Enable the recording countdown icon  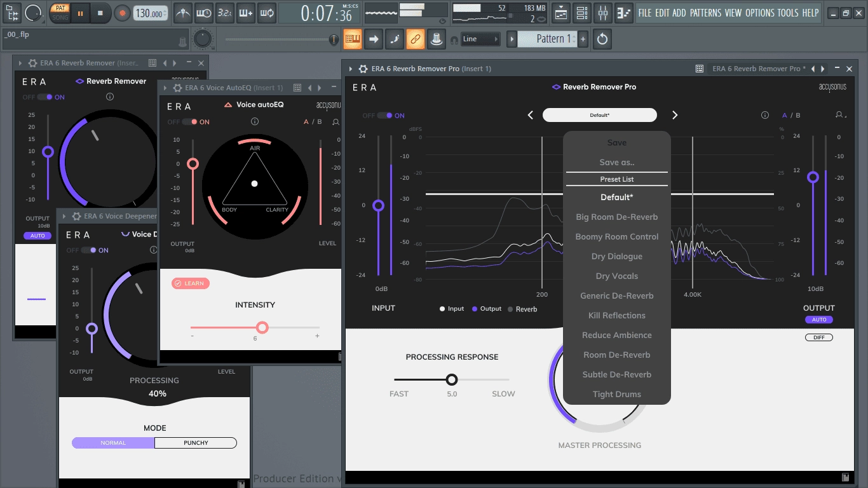(x=224, y=12)
